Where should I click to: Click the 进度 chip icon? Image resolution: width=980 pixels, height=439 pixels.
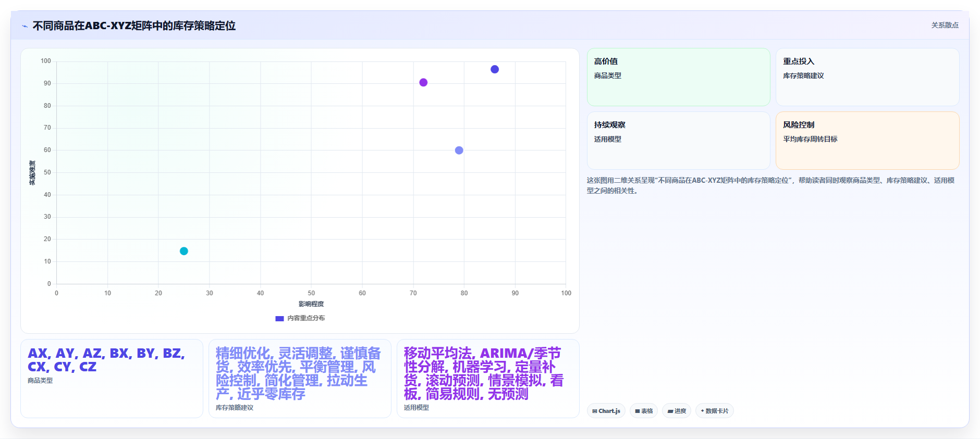pyautogui.click(x=670, y=411)
